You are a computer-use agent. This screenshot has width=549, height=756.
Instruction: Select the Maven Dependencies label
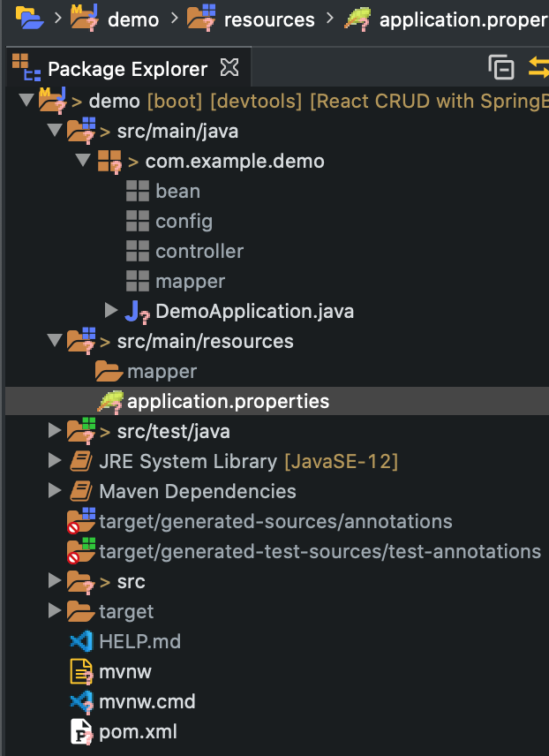198,491
